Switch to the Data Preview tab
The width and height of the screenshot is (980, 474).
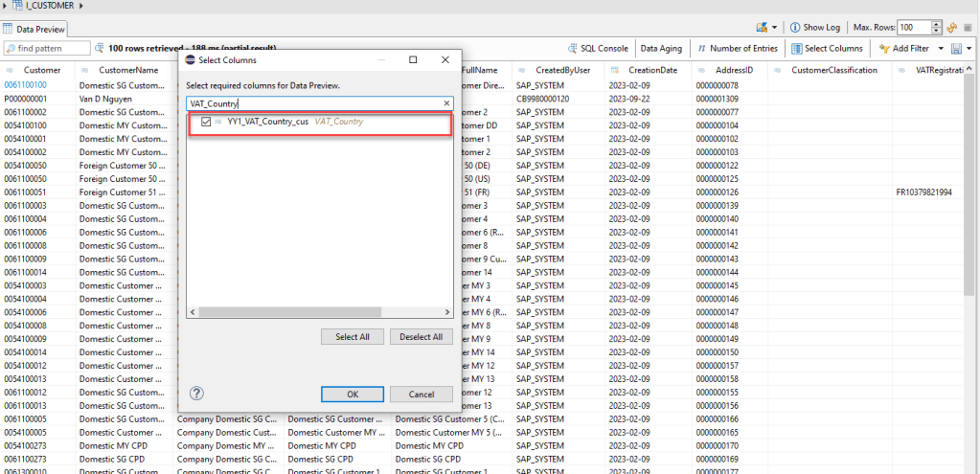[x=38, y=29]
